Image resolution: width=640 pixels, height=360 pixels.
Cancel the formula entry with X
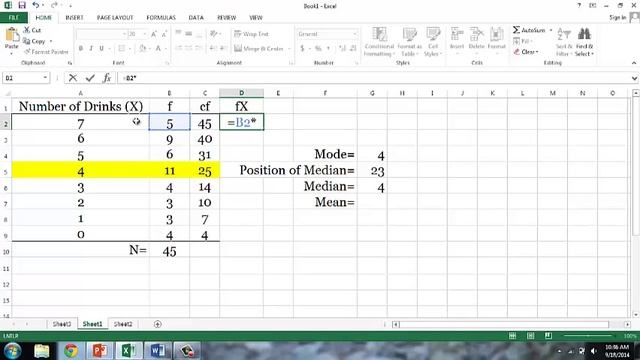(73, 78)
